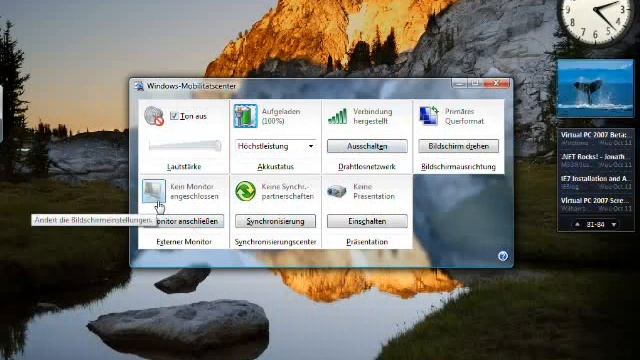
Task: Click the green sync center icon
Action: tap(245, 191)
